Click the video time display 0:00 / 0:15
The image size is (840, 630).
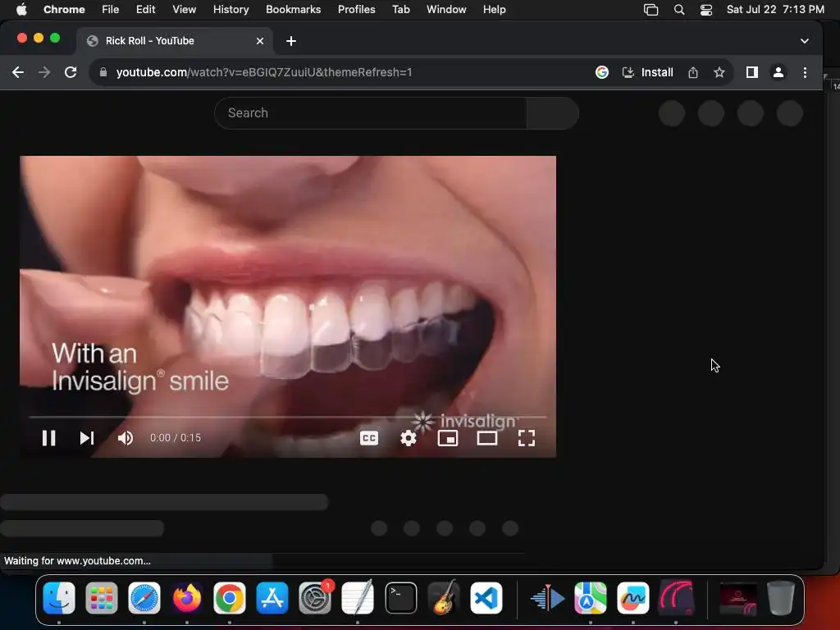tap(176, 438)
